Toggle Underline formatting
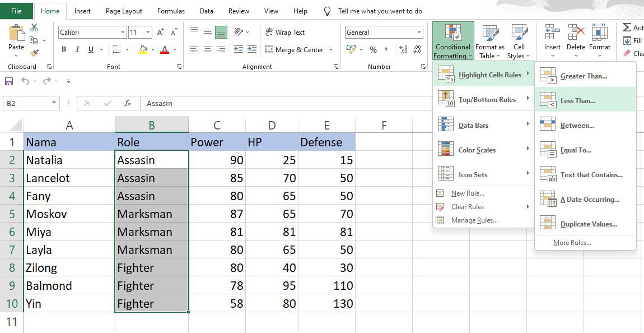Screen dimensions: 644x333 [x=90, y=49]
